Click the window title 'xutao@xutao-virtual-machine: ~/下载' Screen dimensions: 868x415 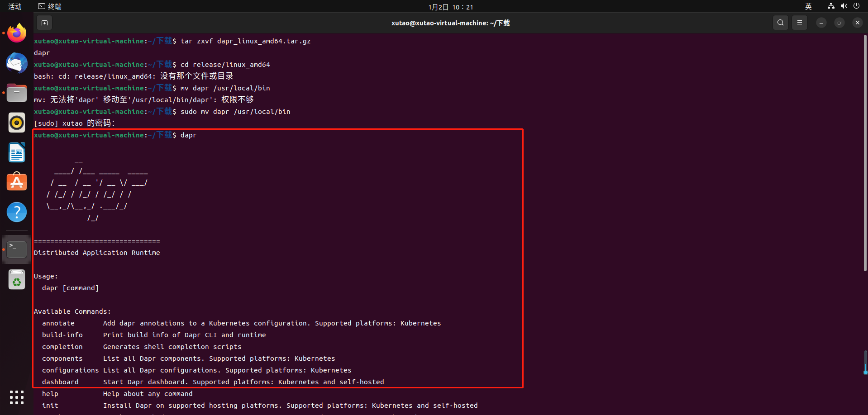tap(450, 23)
